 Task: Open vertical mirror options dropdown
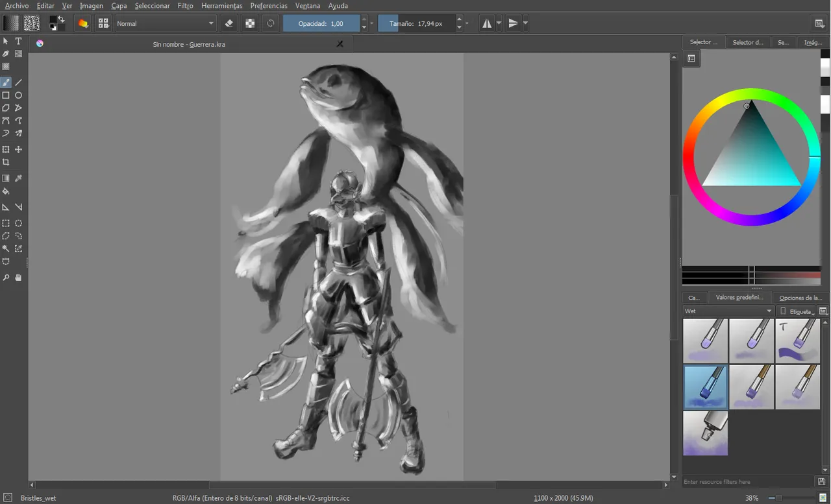click(x=525, y=23)
